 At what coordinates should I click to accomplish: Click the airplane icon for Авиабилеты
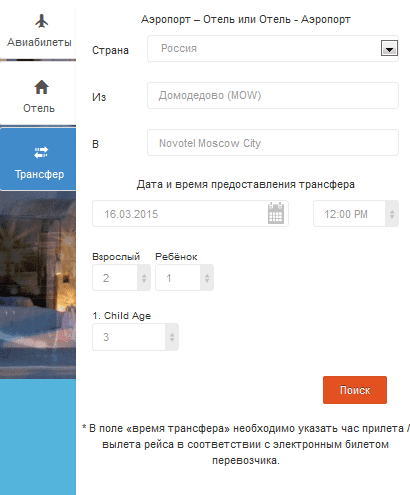[41, 21]
